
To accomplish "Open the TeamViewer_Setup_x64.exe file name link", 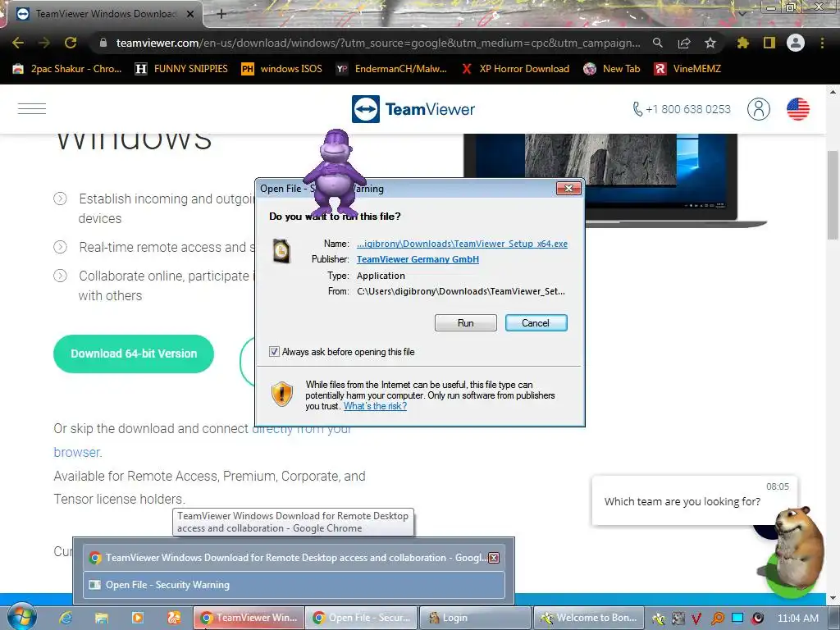I will tap(463, 244).
